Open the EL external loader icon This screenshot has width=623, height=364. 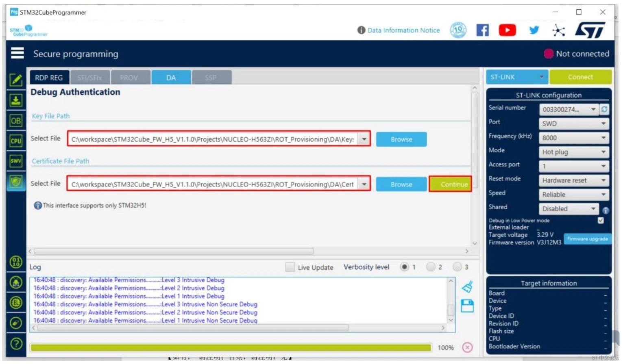click(16, 303)
